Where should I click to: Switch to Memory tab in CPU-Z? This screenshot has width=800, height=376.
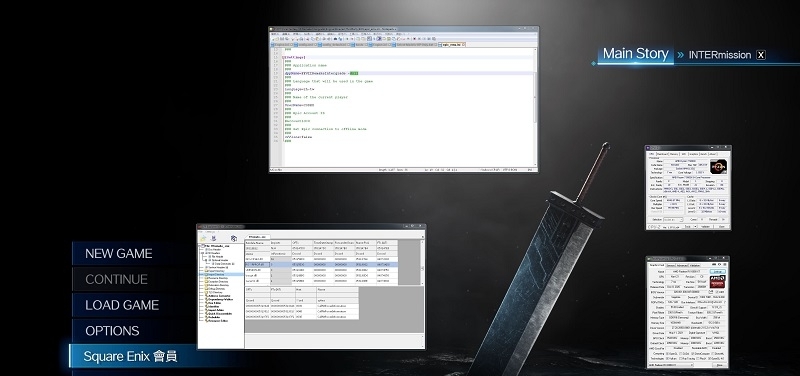[674, 154]
